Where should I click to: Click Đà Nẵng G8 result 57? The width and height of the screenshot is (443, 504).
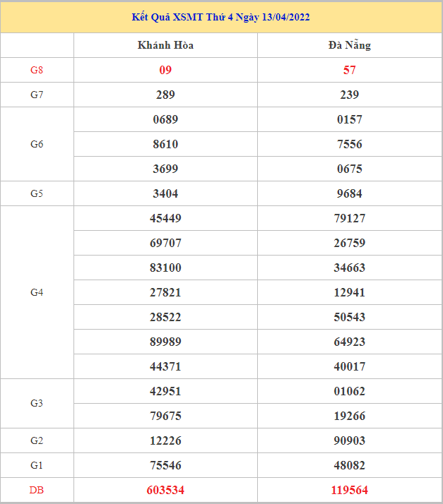click(x=349, y=70)
